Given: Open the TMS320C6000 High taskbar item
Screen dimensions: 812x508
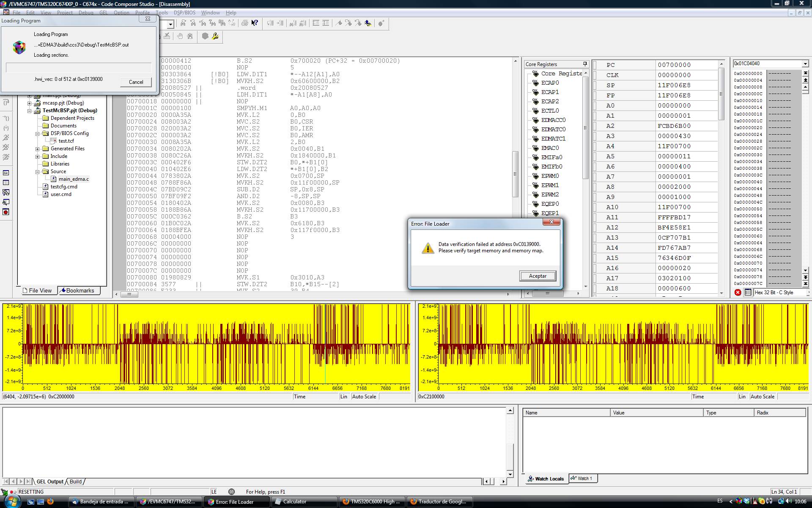Looking at the screenshot, I should [x=372, y=502].
